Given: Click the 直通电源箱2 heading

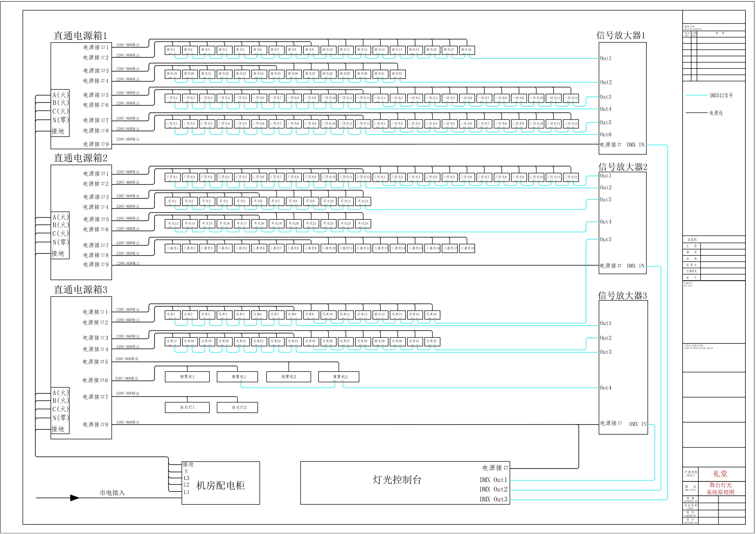Looking at the screenshot, I should tap(80, 158).
